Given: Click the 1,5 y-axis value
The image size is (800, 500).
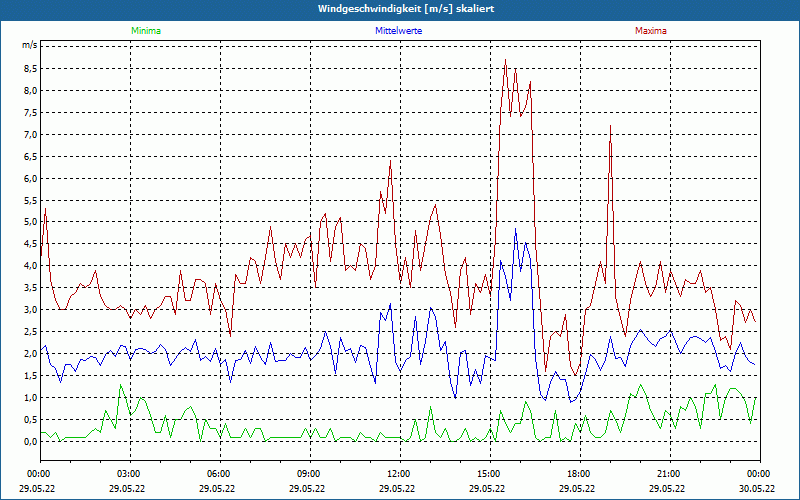Looking at the screenshot, I should (x=31, y=376).
